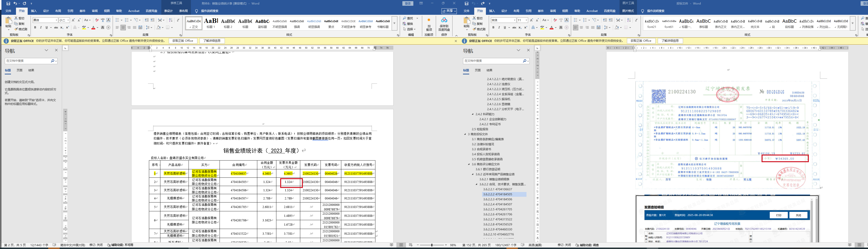Click the Save icon in right window's title bar

466,3
